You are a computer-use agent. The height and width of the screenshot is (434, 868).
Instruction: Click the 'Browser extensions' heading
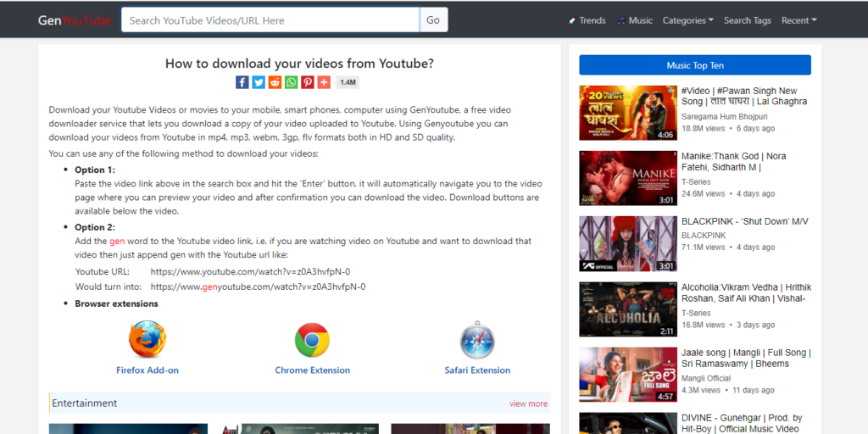click(116, 304)
